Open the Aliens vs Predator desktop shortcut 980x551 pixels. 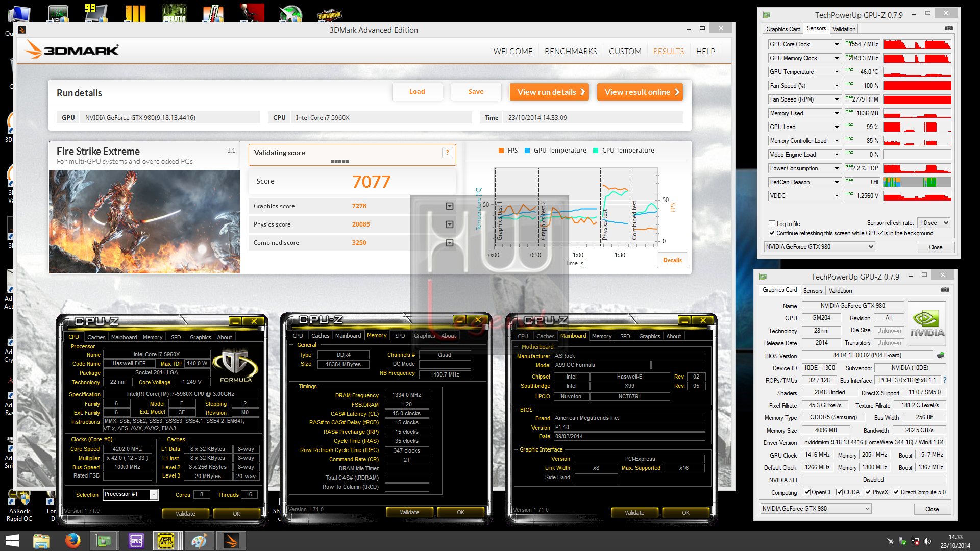(x=175, y=13)
